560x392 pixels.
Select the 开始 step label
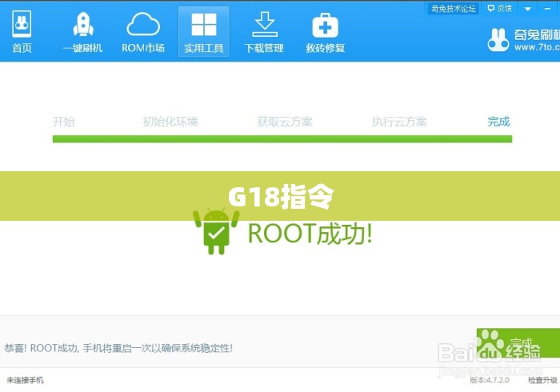coord(63,122)
